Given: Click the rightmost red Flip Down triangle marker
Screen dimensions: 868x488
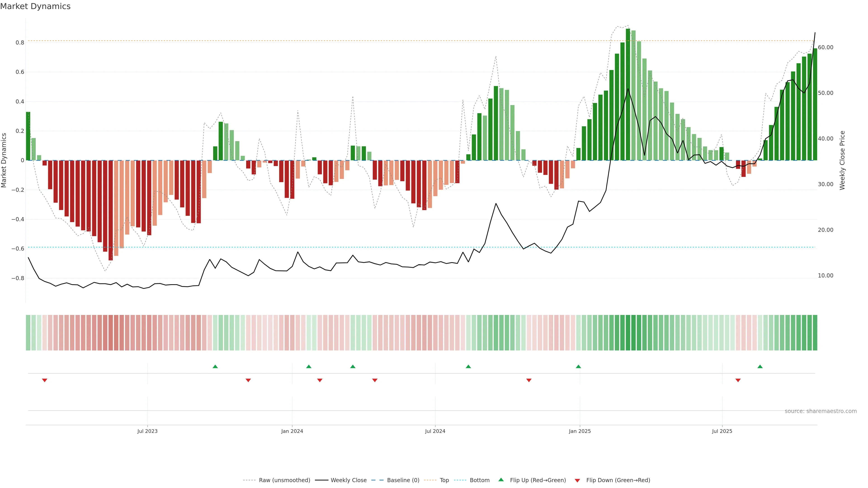Looking at the screenshot, I should (x=738, y=380).
